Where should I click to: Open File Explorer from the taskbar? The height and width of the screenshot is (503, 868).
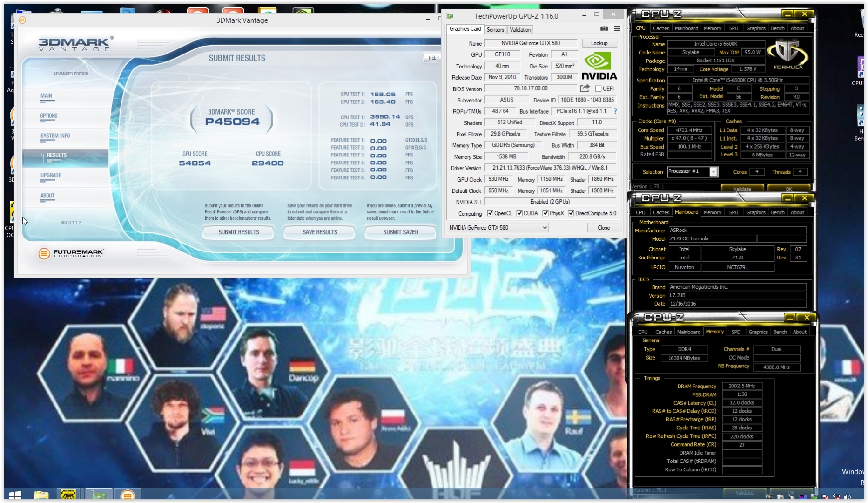41,495
